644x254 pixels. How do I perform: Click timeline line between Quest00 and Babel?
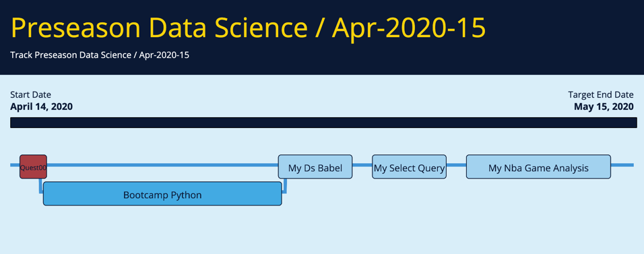(162, 165)
